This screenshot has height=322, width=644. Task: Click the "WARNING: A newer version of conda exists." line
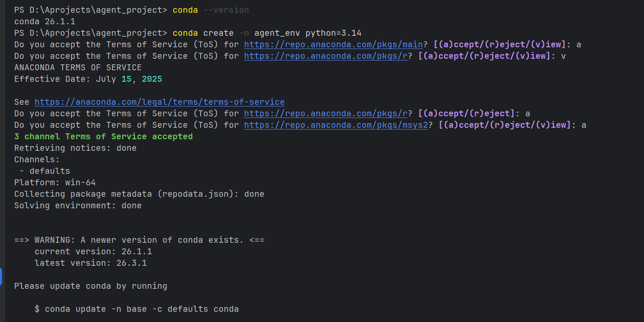[x=139, y=240]
